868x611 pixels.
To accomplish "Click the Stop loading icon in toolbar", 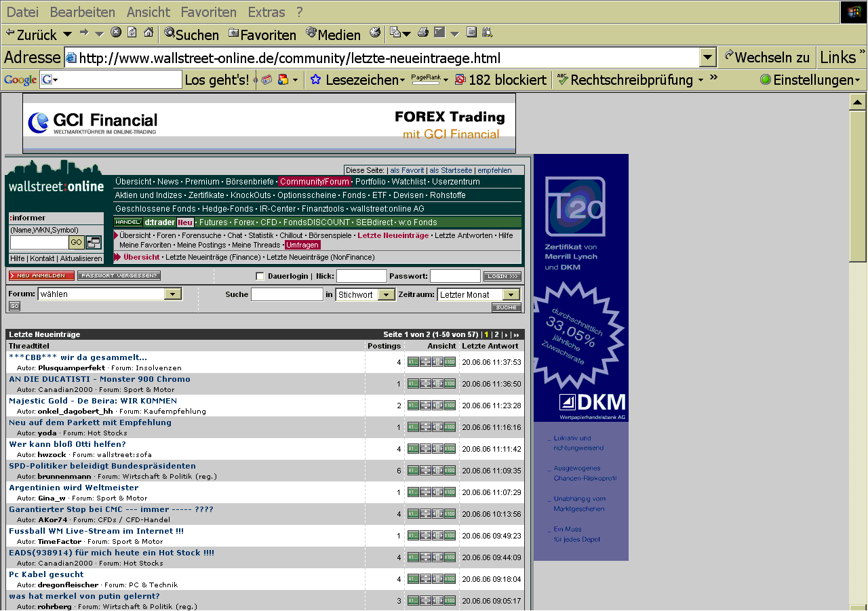I will pyautogui.click(x=116, y=33).
